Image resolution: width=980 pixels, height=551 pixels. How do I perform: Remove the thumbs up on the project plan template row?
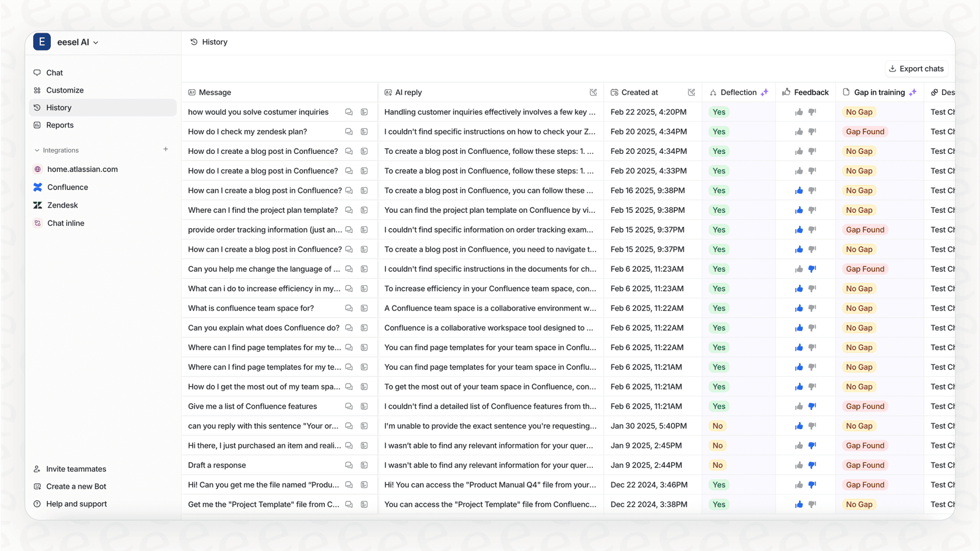click(x=798, y=210)
